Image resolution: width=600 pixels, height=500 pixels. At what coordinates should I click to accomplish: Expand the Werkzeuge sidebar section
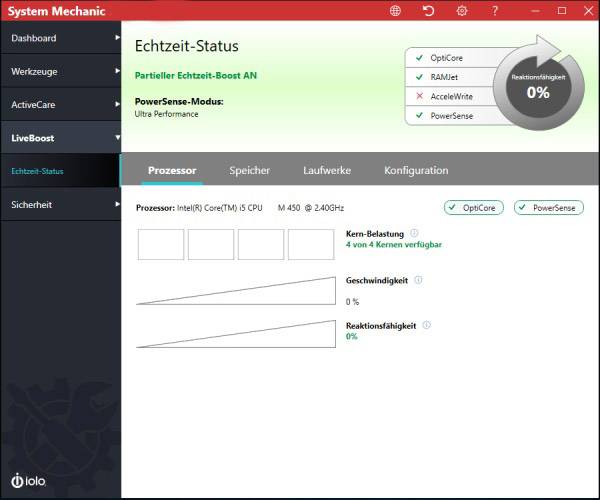click(x=60, y=71)
